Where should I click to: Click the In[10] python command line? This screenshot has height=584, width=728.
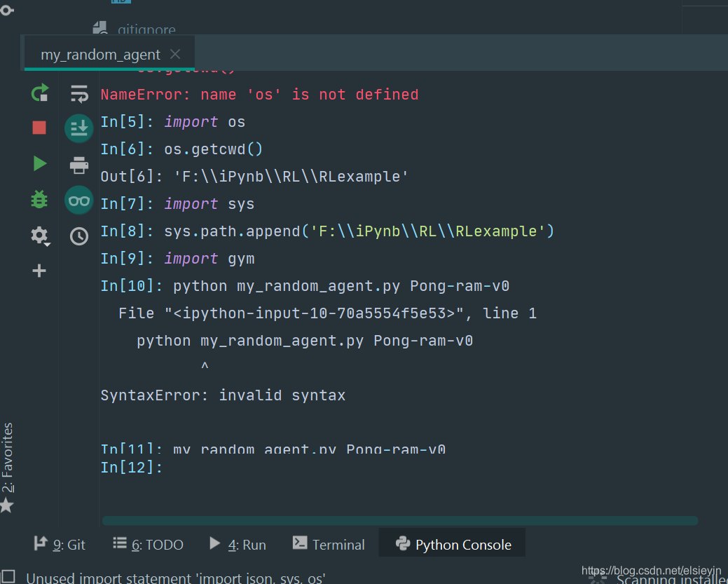click(x=305, y=286)
